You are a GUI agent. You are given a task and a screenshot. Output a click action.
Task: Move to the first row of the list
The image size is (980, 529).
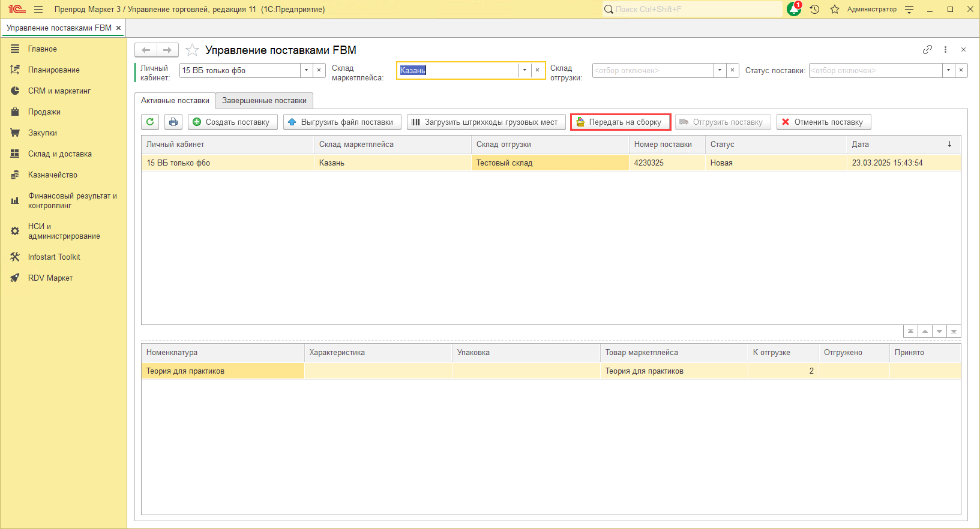[x=910, y=331]
